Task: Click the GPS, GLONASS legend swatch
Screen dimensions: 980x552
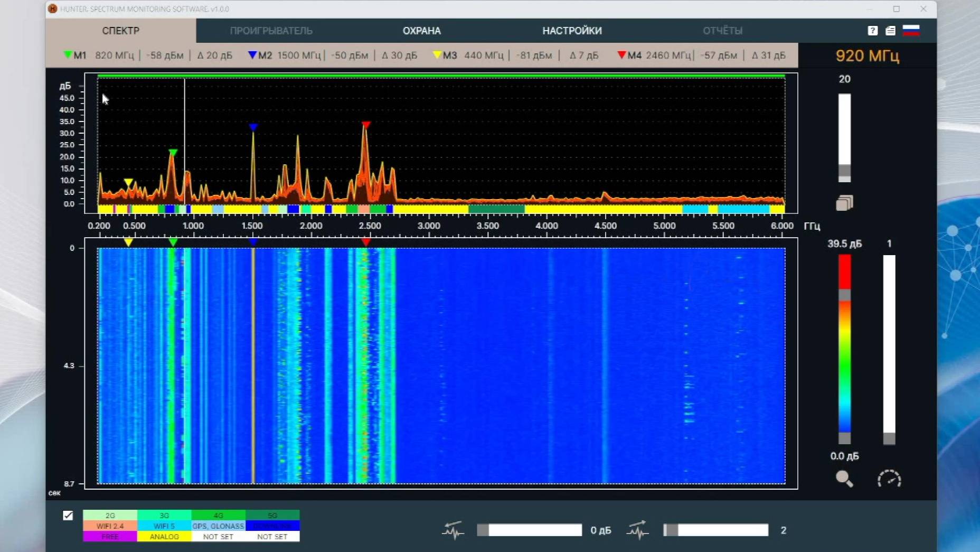Action: point(218,526)
